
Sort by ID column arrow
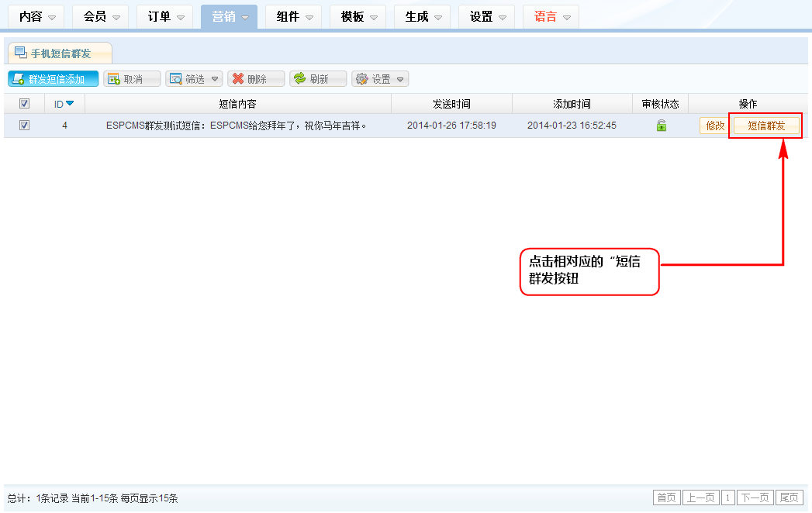click(70, 104)
